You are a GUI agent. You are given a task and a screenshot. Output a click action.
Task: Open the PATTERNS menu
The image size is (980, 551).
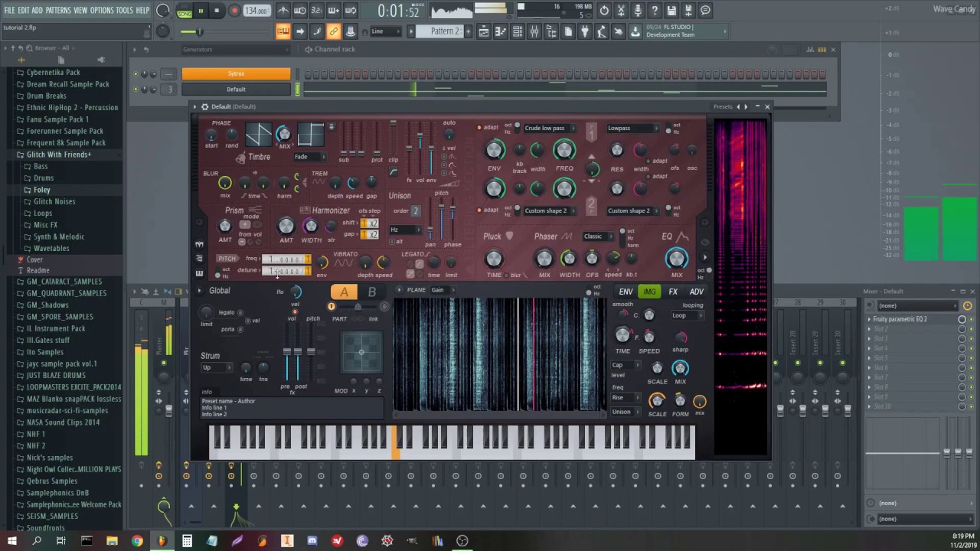tap(58, 10)
